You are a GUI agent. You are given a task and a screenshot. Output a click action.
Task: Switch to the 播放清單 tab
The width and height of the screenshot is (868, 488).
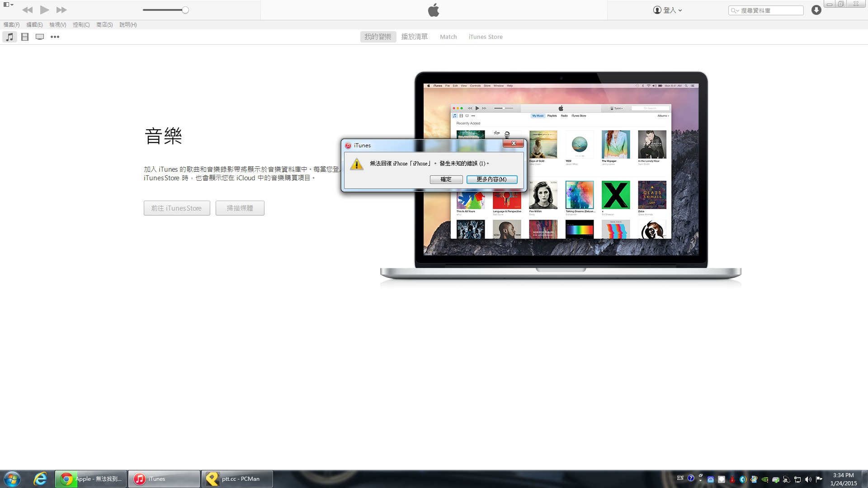pyautogui.click(x=415, y=37)
